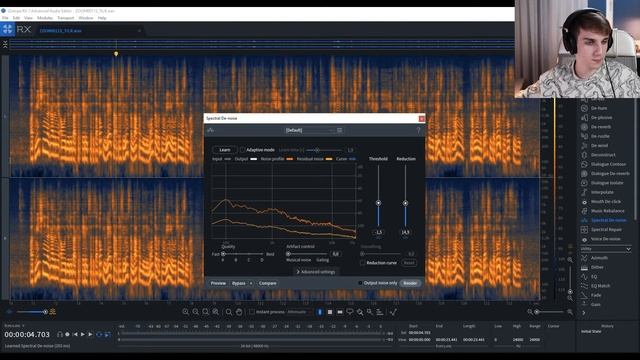Open the Attenuate instant process dropdown

click(299, 312)
